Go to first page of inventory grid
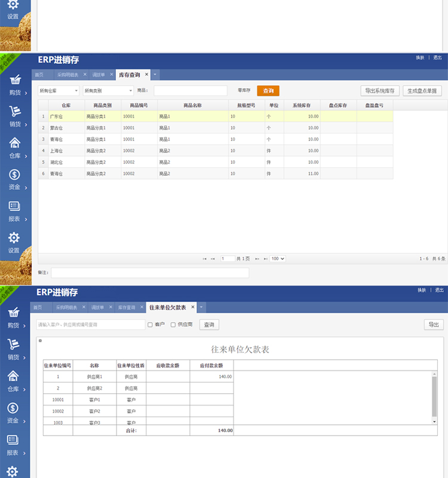The width and height of the screenshot is (448, 478). point(205,259)
